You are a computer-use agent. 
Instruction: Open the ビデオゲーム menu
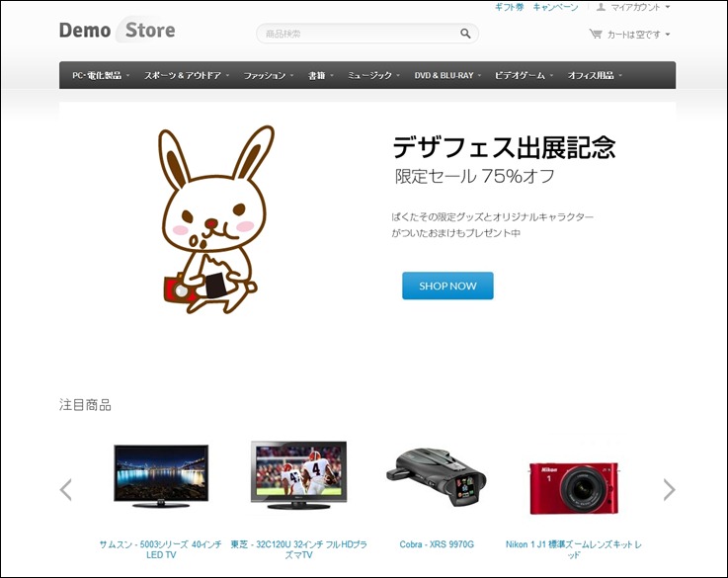point(524,75)
